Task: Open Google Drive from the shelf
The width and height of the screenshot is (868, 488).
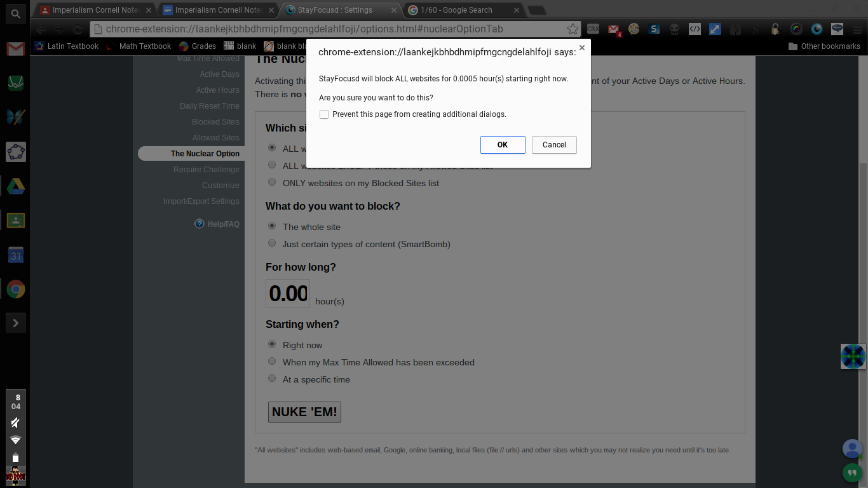Action: click(x=15, y=186)
